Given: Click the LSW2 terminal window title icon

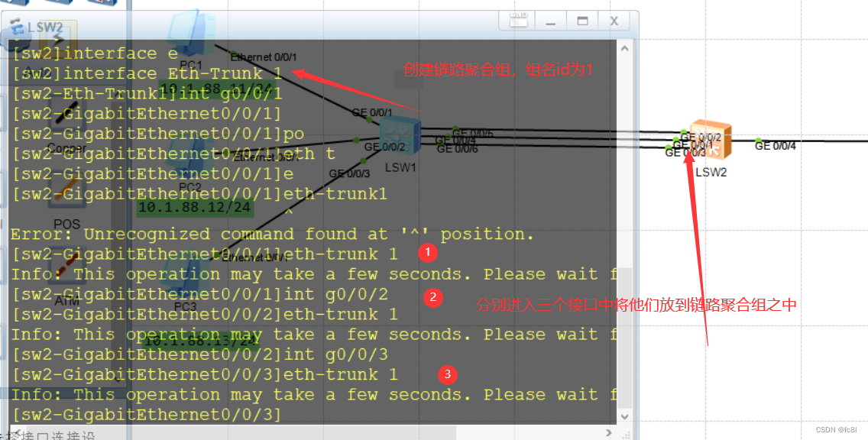Looking at the screenshot, I should [x=18, y=26].
